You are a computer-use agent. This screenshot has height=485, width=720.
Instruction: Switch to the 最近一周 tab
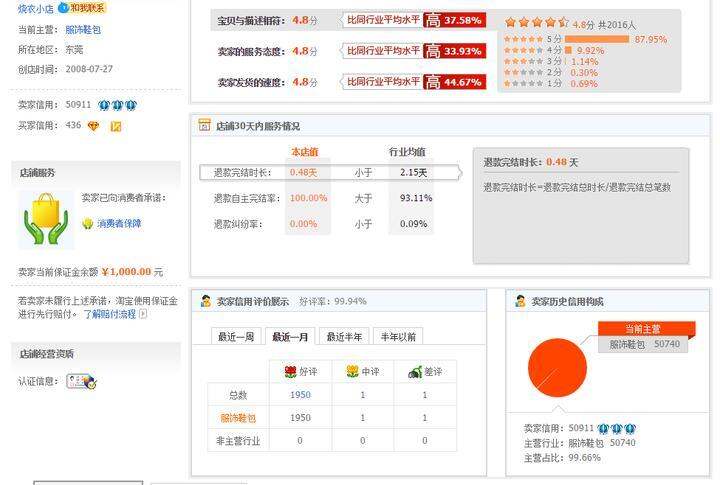pyautogui.click(x=236, y=337)
